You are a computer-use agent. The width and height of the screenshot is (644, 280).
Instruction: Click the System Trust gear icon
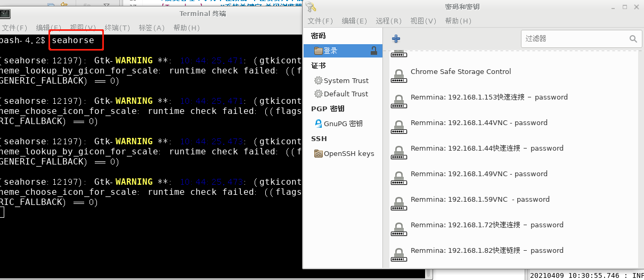point(319,80)
